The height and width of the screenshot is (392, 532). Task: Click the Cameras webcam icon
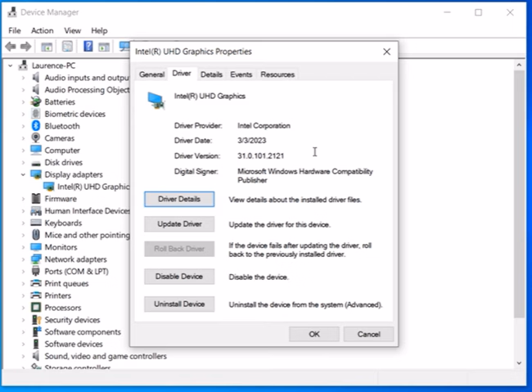pos(36,137)
